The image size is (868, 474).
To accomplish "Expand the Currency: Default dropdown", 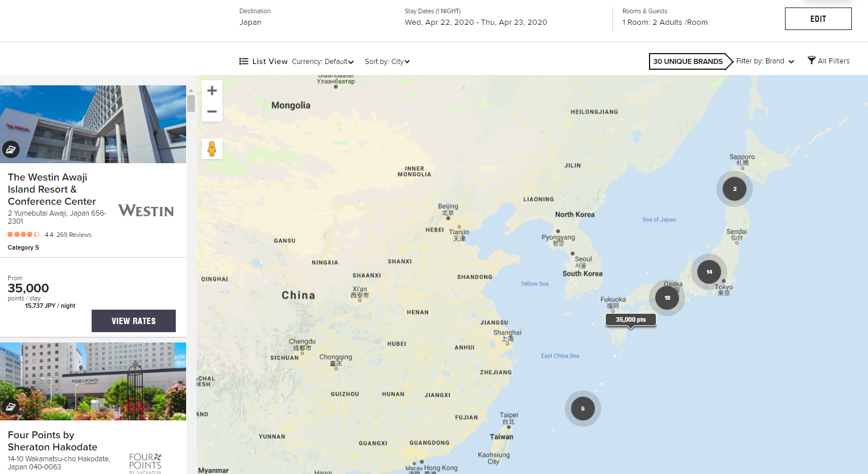I will [323, 62].
